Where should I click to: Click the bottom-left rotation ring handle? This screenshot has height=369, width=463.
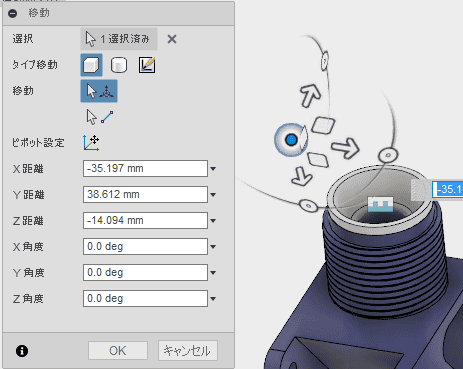click(309, 205)
